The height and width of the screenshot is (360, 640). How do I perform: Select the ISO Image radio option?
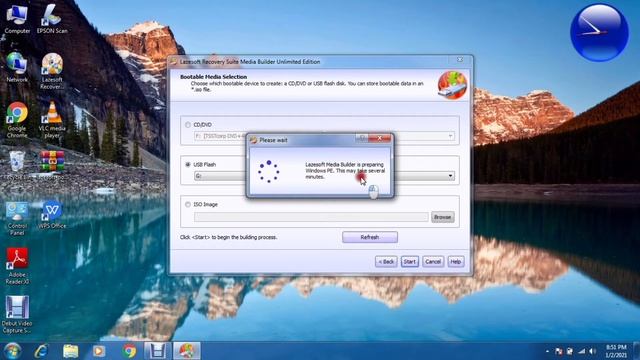[x=188, y=204]
